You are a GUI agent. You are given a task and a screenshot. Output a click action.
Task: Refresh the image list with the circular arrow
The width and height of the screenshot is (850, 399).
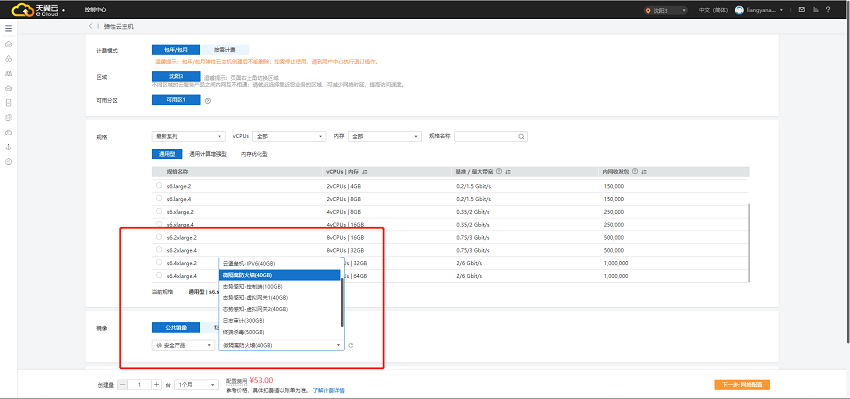351,345
